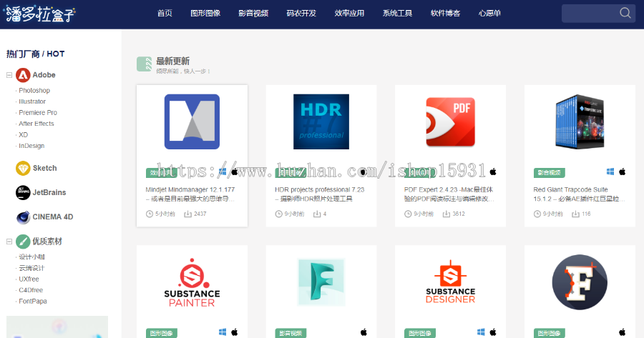Go to 首页 in the top navigation
Image resolution: width=644 pixels, height=338 pixels.
point(165,14)
